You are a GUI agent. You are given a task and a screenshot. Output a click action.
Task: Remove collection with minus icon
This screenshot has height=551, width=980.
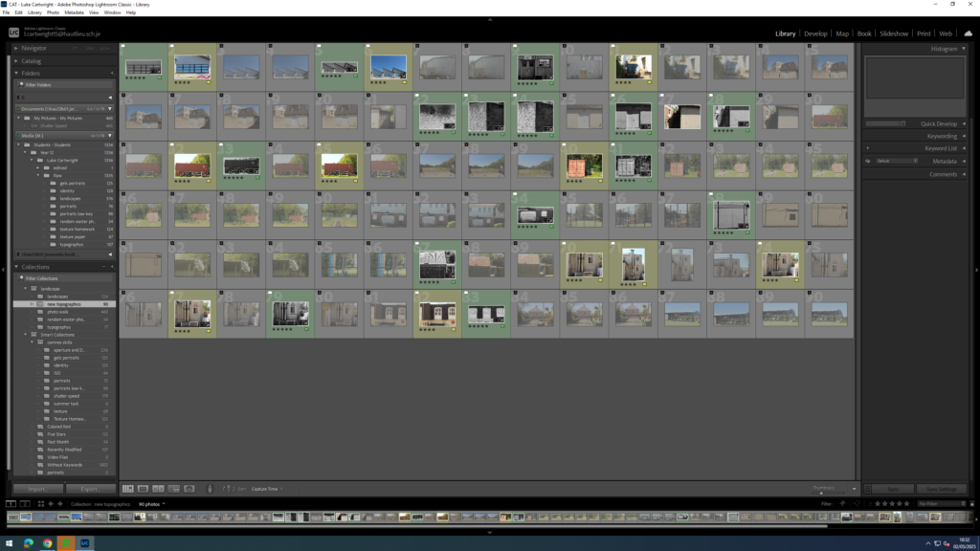pyautogui.click(x=103, y=267)
